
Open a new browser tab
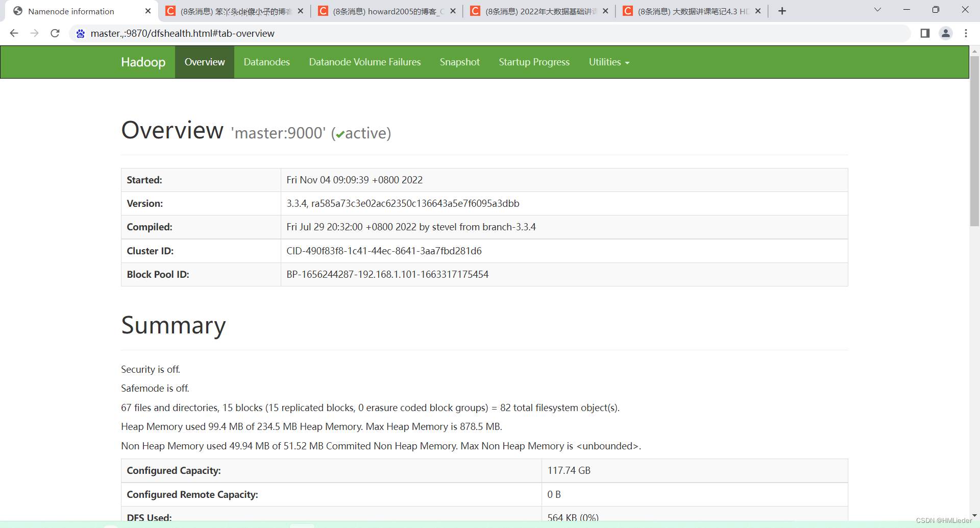point(782,11)
